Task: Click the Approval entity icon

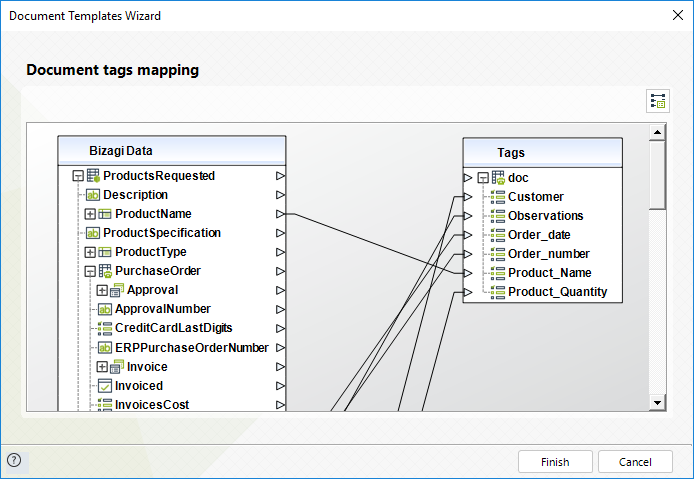Action: point(117,290)
